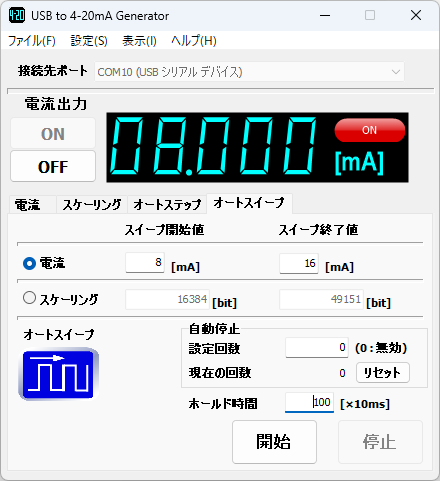Click the ホールド時間 input field showing 100

pos(309,402)
